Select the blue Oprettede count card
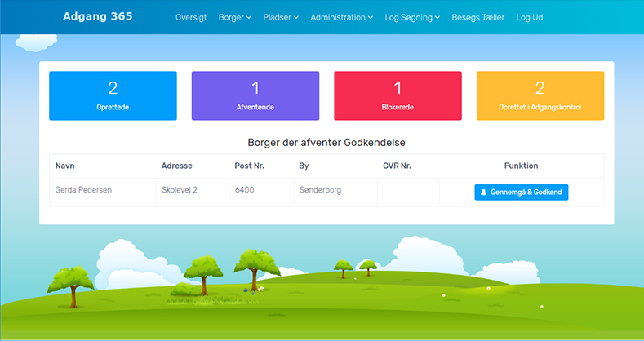This screenshot has width=644, height=341. tap(113, 95)
